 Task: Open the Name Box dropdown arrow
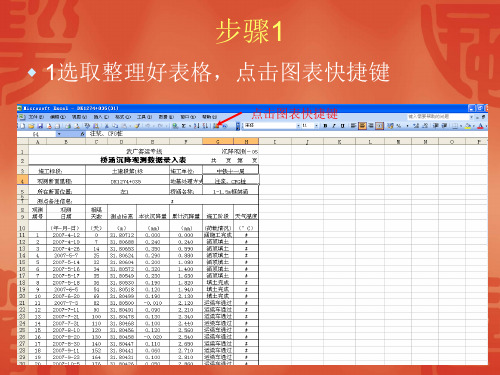pyautogui.click(x=59, y=134)
